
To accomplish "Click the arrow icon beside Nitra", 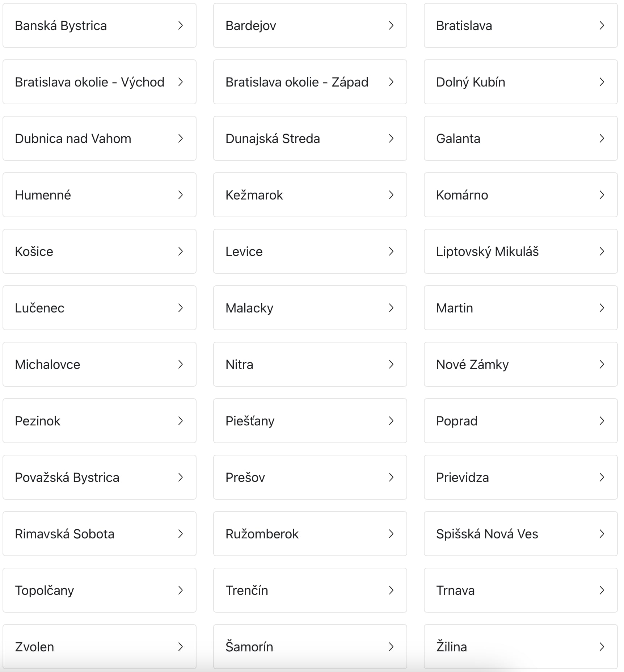I will (391, 364).
